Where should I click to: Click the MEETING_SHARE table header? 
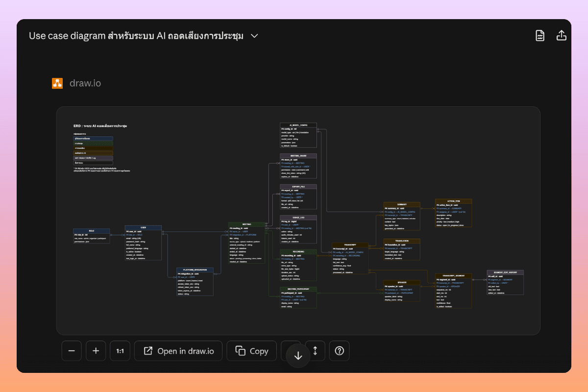[x=298, y=156]
